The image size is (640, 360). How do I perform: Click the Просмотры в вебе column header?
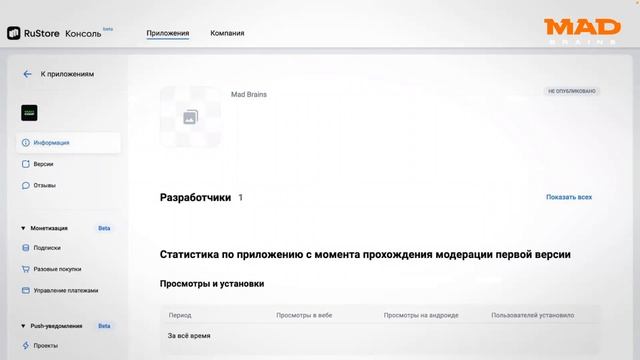click(304, 315)
